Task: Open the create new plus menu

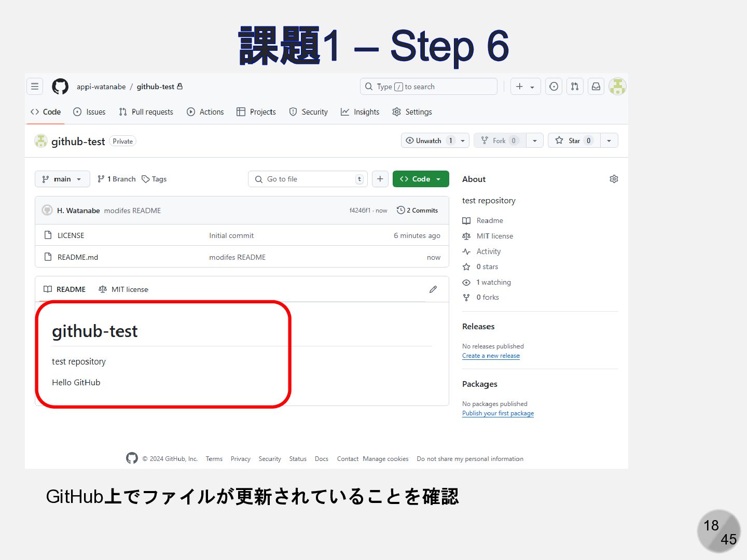Action: click(x=525, y=87)
